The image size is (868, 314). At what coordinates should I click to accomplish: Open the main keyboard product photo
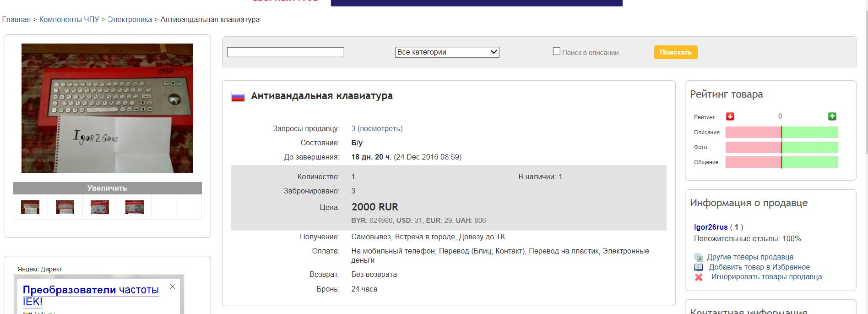[x=107, y=108]
